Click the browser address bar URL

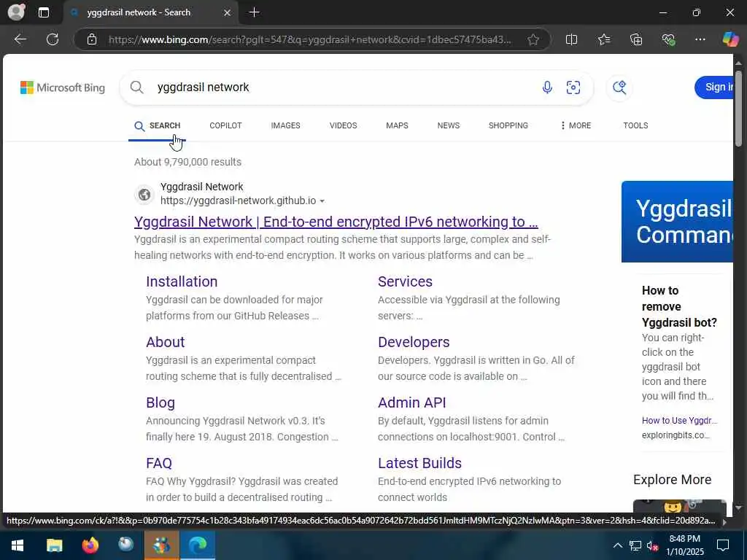[x=309, y=39]
